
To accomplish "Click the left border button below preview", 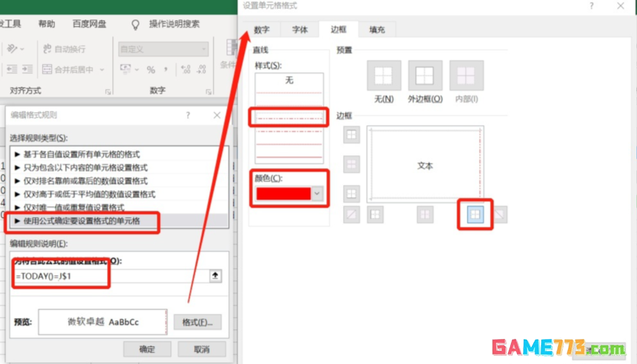I will click(x=375, y=215).
